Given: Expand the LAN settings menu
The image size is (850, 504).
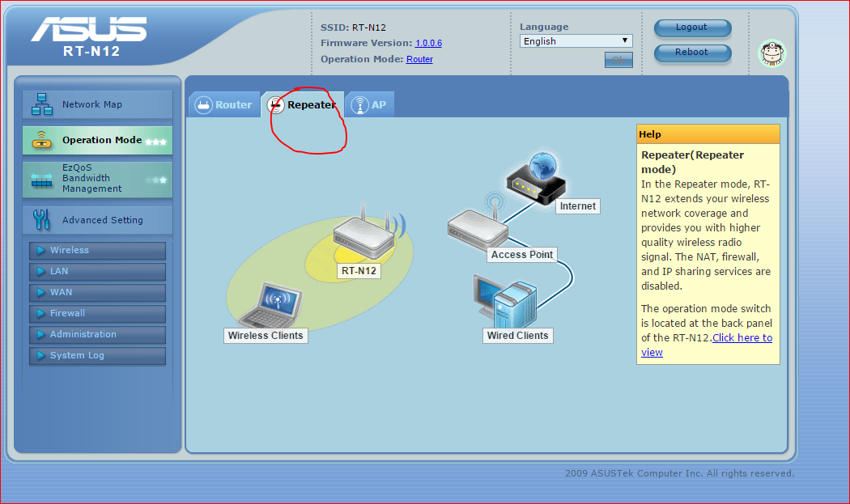Looking at the screenshot, I should 98,272.
